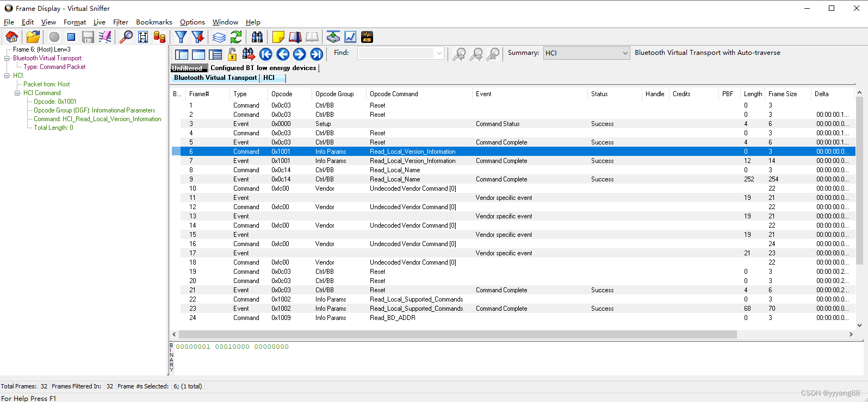Jump to the last frame arrow

[x=317, y=54]
